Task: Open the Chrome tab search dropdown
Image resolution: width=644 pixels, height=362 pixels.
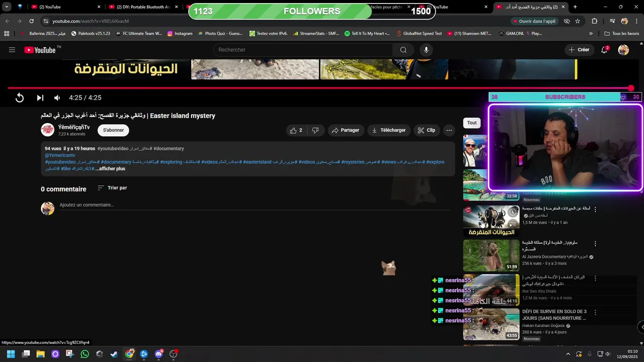Action: [x=7, y=7]
